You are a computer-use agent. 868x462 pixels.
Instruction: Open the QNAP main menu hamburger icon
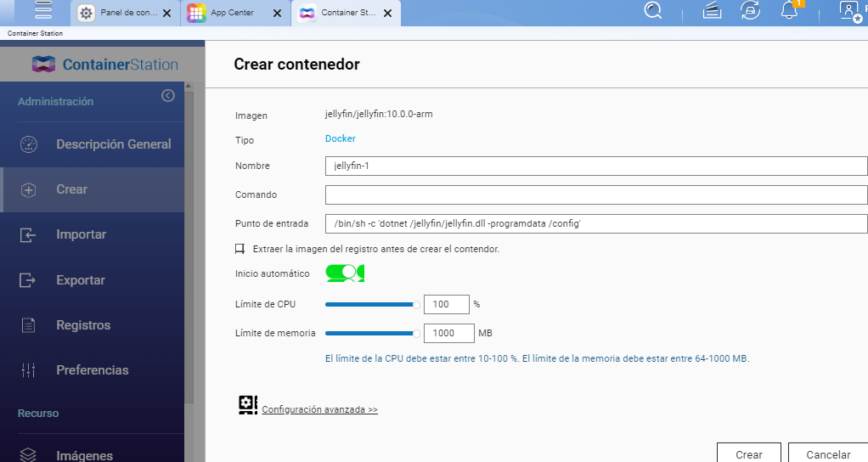coord(43,10)
